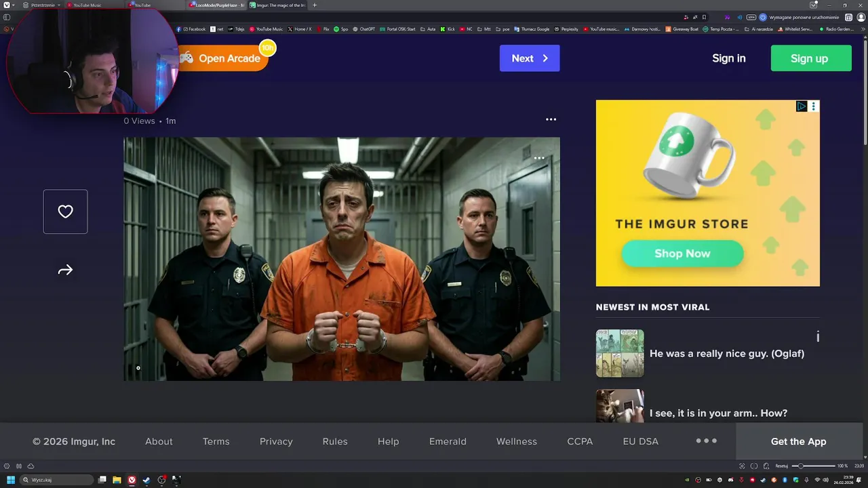Click the VPN badge in toolbar
The image size is (868, 488).
(x=751, y=17)
